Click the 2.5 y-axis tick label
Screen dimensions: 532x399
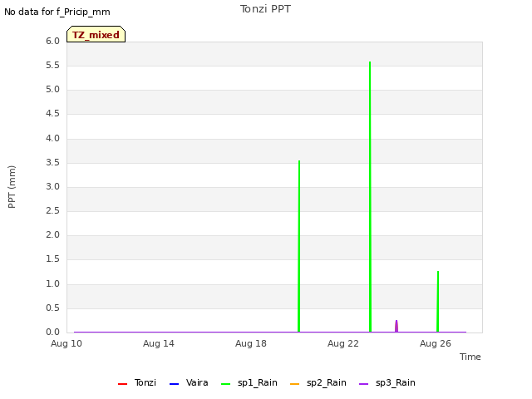click(52, 211)
